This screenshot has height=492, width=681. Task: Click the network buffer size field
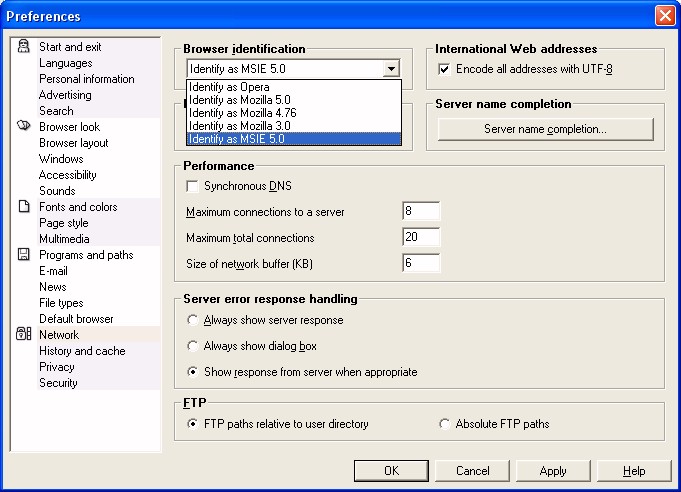(421, 263)
